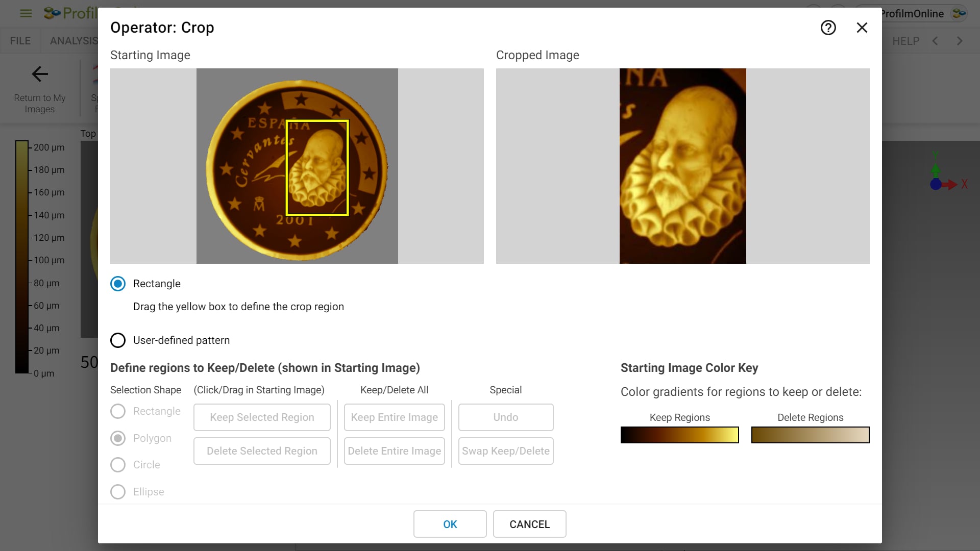This screenshot has width=980, height=551.
Task: Click the Starting Image Color Key heading
Action: pyautogui.click(x=689, y=368)
